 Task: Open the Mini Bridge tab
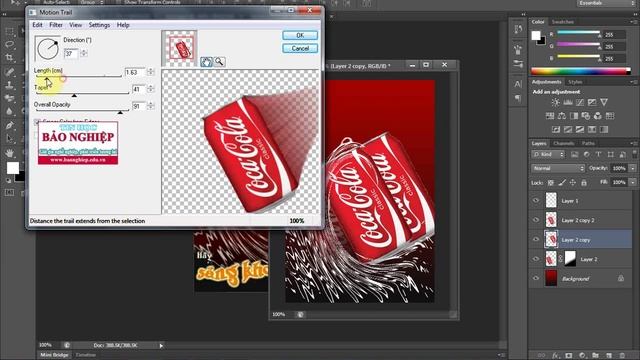(x=54, y=355)
